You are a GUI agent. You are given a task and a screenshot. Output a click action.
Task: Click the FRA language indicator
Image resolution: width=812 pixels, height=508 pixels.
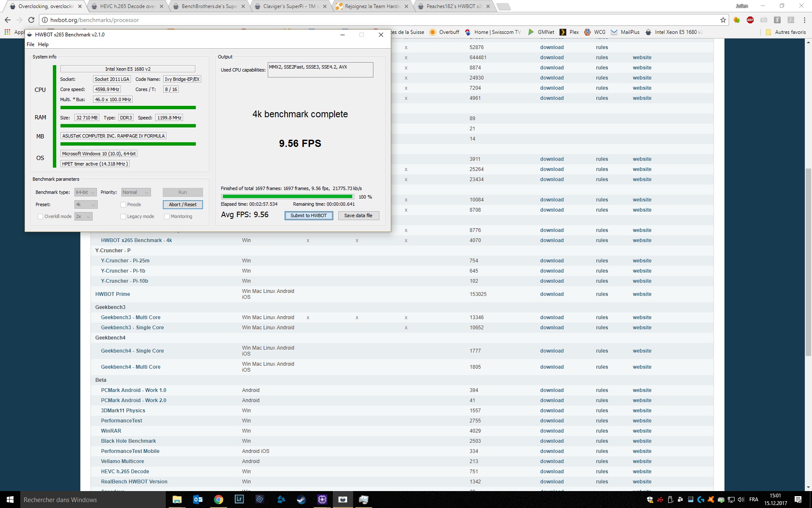click(754, 500)
